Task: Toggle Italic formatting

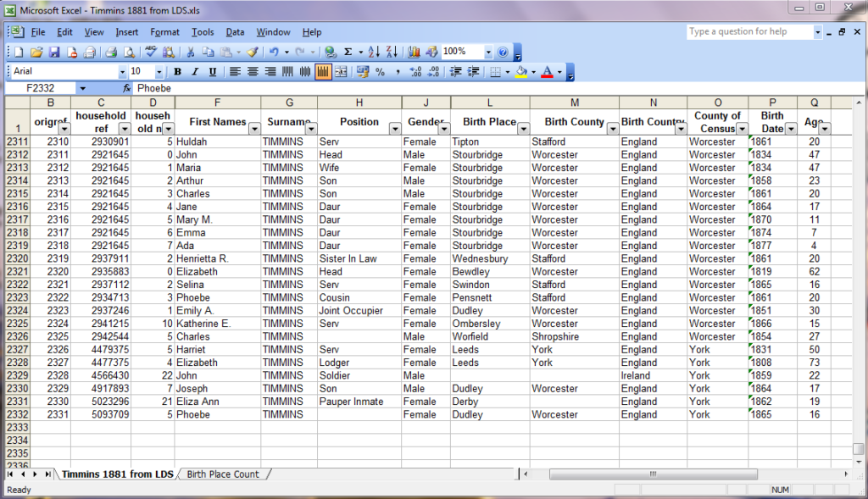Action: click(195, 72)
